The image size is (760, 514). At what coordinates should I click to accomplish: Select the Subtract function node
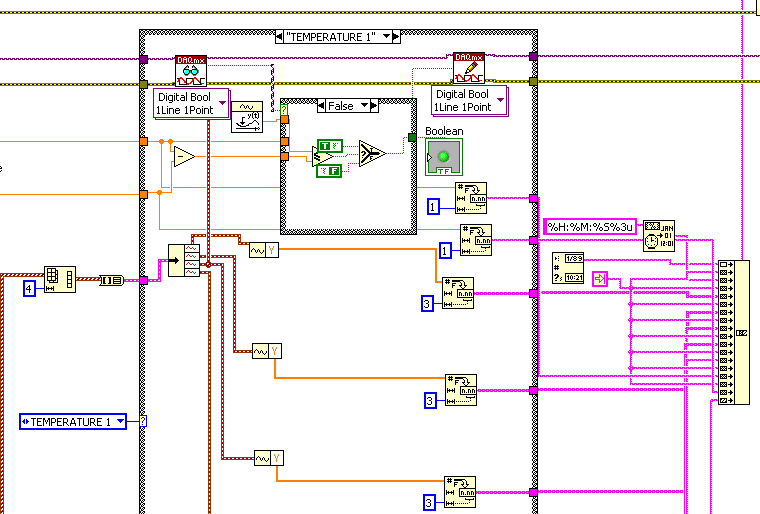tap(185, 156)
